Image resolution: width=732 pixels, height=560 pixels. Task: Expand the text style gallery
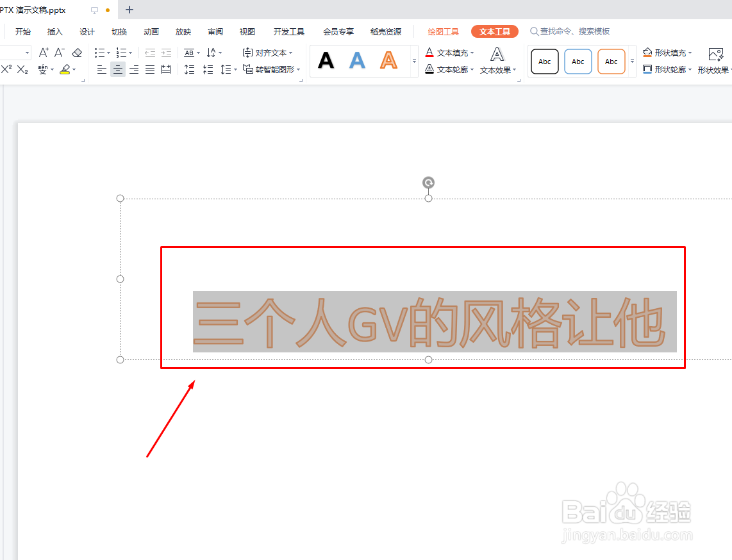coord(414,61)
